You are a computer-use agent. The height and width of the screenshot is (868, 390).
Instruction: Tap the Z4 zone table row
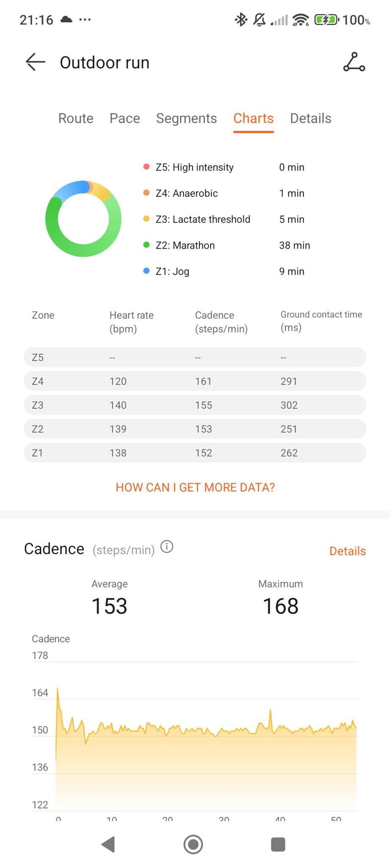click(x=195, y=381)
